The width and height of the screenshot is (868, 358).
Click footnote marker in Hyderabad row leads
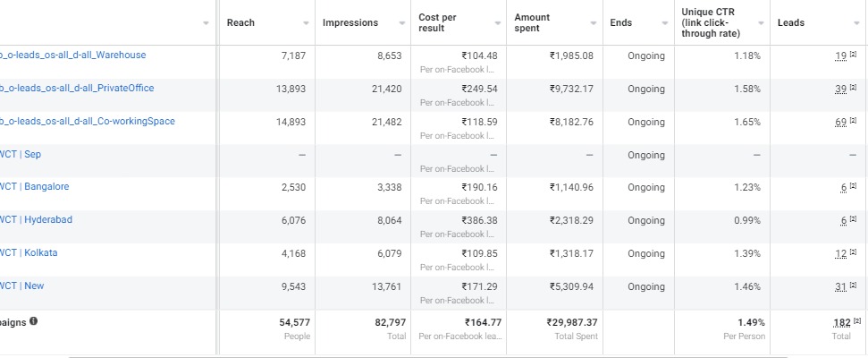pyautogui.click(x=853, y=220)
